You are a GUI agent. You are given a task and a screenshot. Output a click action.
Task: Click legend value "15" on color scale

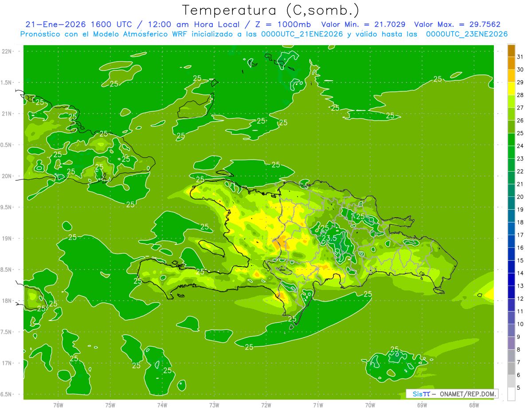click(520, 261)
